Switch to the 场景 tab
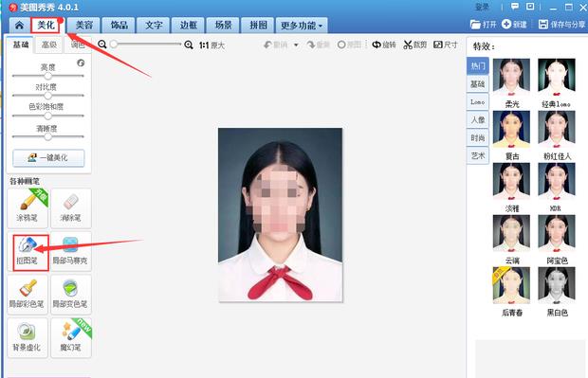The width and height of the screenshot is (588, 378). tap(223, 25)
